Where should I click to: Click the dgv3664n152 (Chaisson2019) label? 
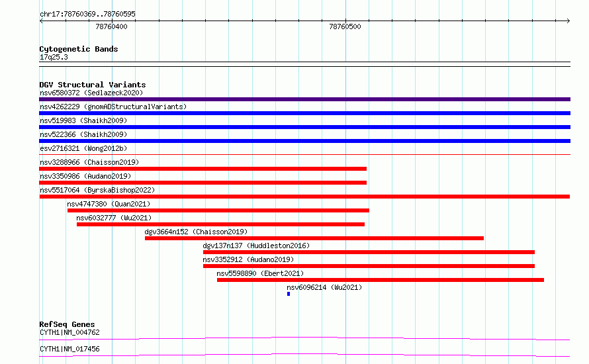coord(196,232)
